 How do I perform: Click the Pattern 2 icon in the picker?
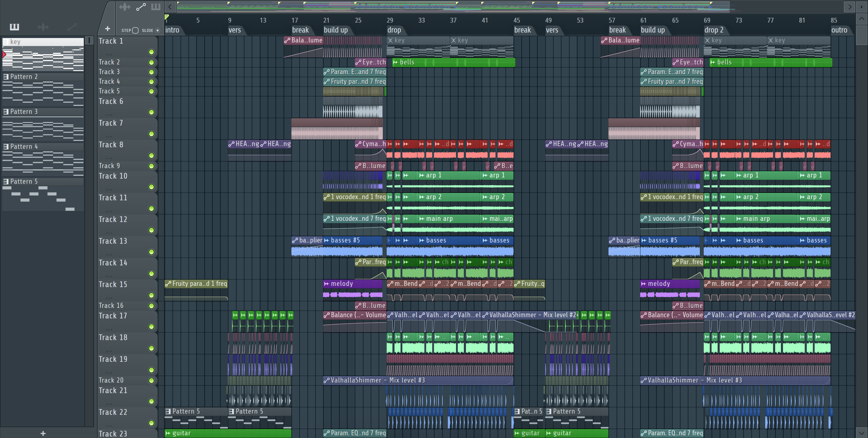tap(6, 77)
